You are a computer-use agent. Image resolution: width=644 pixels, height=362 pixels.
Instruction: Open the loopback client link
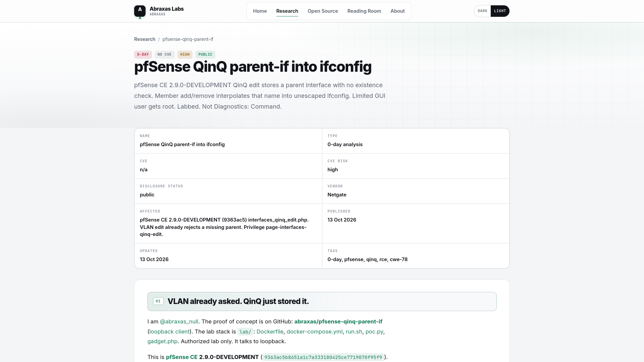click(169, 332)
